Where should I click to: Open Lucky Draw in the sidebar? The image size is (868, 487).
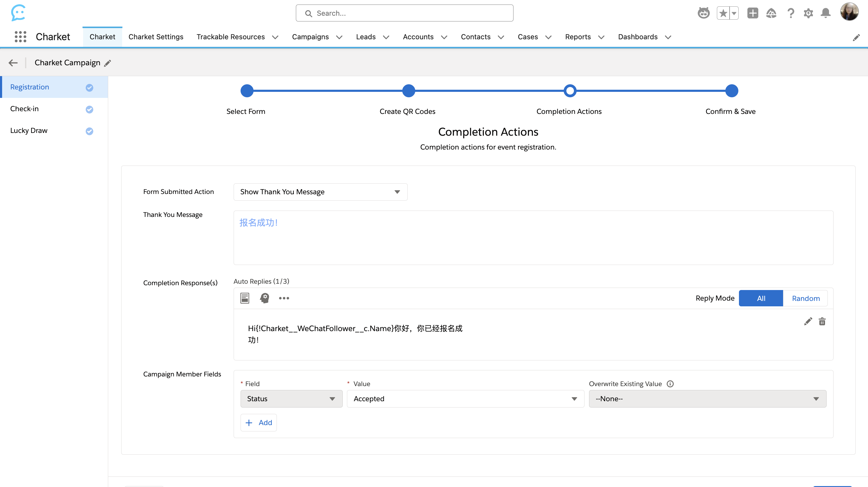point(29,131)
